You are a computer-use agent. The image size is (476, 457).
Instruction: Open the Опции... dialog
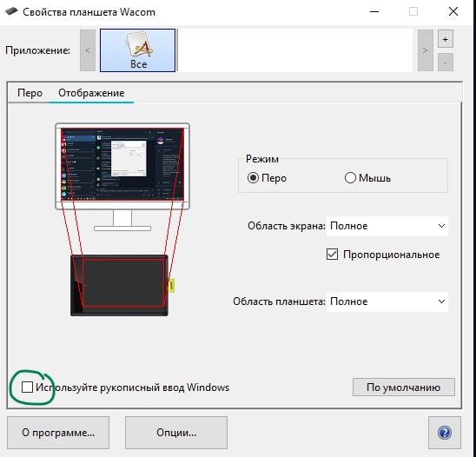click(176, 433)
